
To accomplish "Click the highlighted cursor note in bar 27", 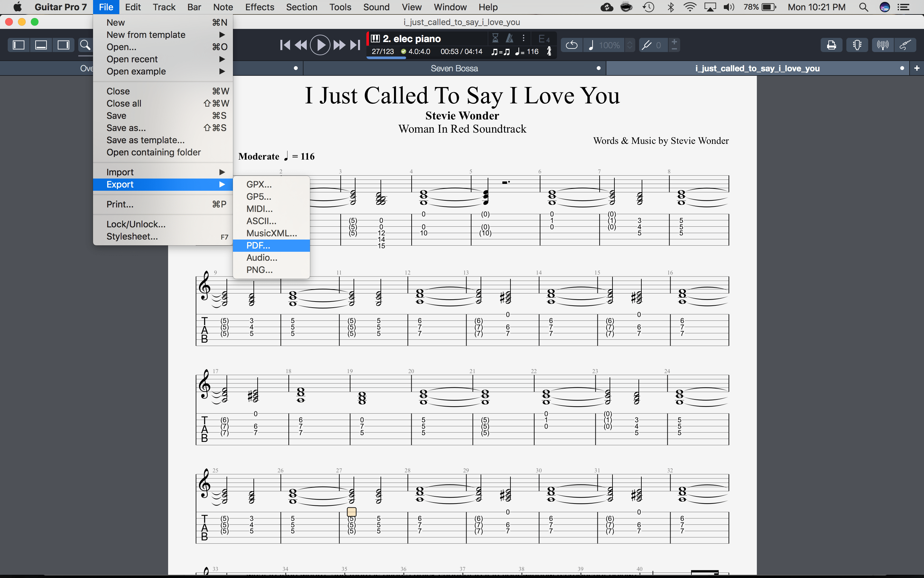I will (x=352, y=512).
